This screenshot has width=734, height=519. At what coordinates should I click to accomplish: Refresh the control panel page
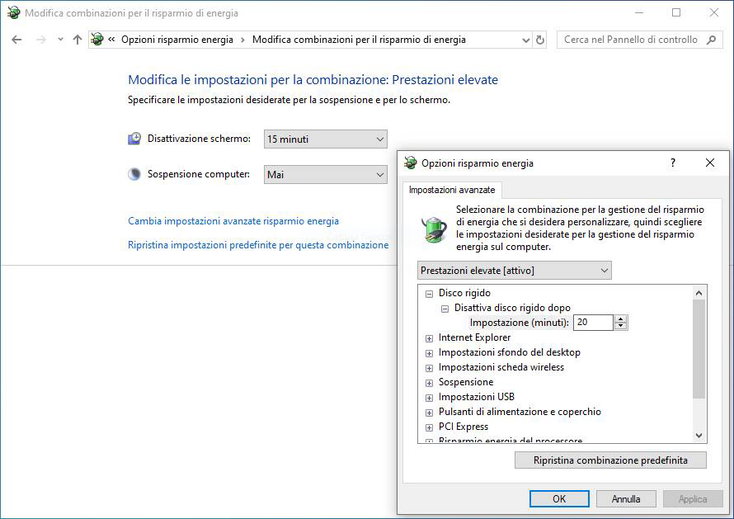[x=540, y=40]
